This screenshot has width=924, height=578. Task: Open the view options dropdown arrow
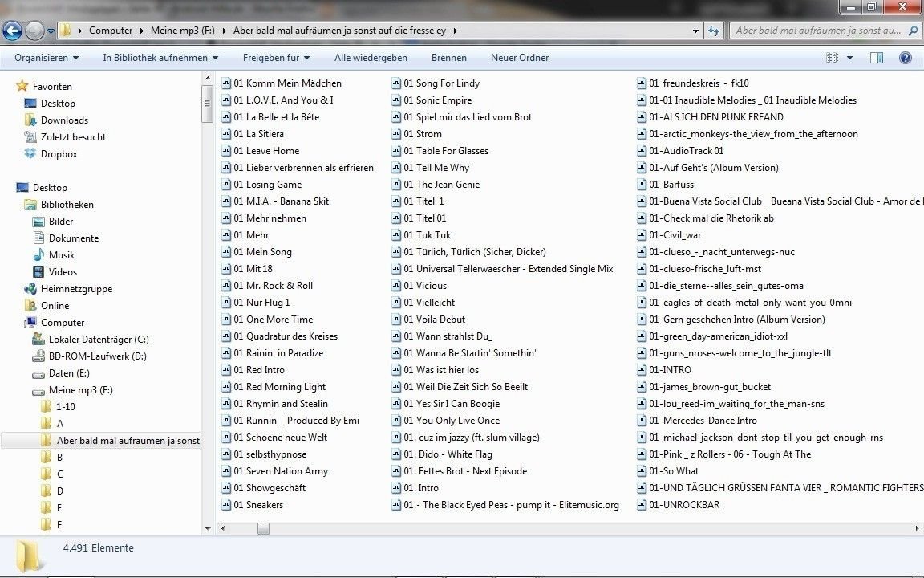(849, 58)
